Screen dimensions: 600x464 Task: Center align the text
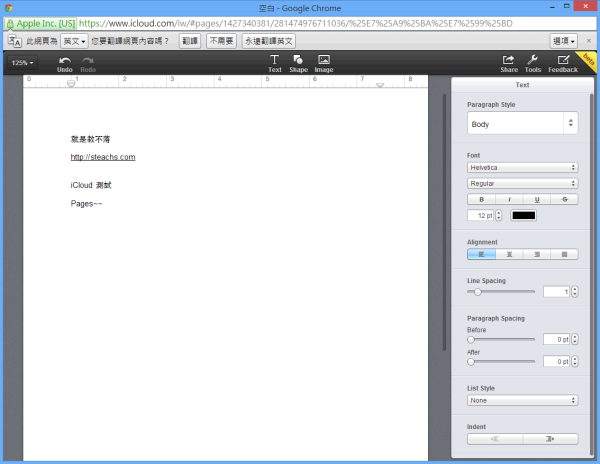pyautogui.click(x=509, y=254)
